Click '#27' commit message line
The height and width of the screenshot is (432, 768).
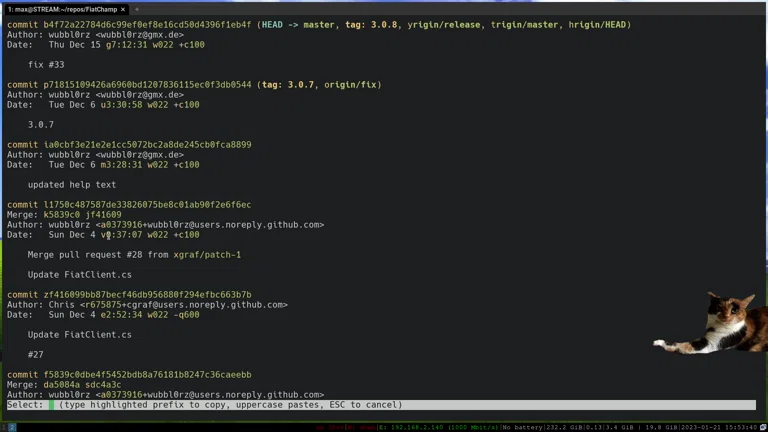coord(35,355)
